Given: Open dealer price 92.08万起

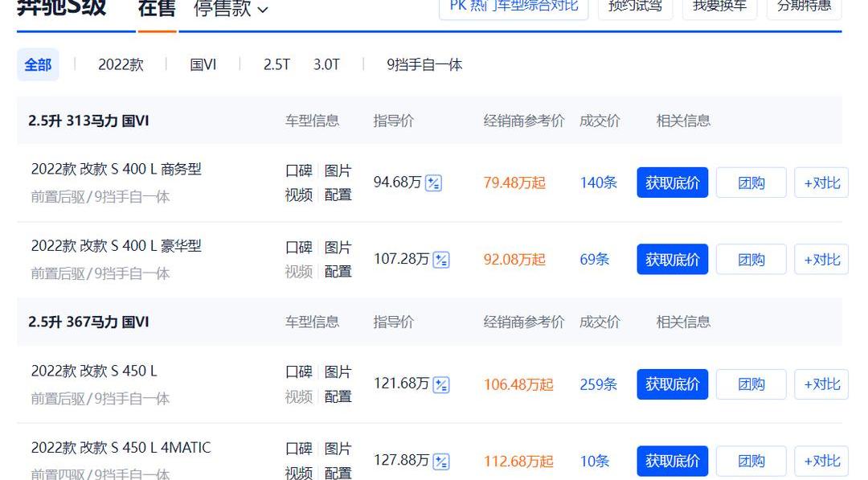Looking at the screenshot, I should point(515,260).
